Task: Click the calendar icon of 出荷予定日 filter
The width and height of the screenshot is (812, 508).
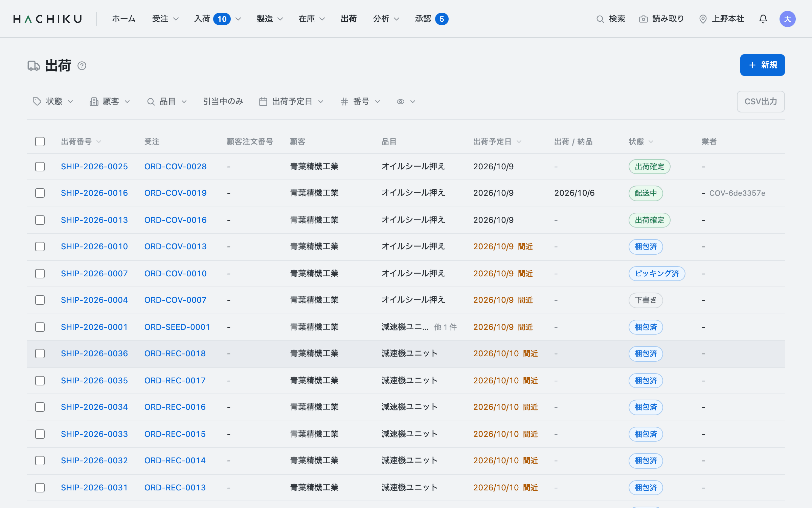Action: click(x=263, y=102)
